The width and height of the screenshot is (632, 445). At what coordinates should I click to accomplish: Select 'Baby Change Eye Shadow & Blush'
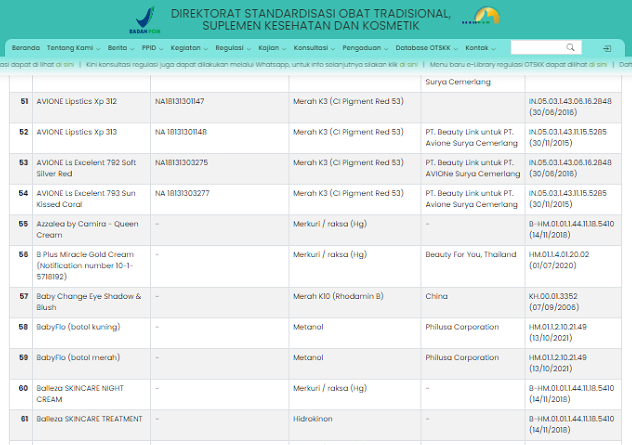[x=89, y=302]
